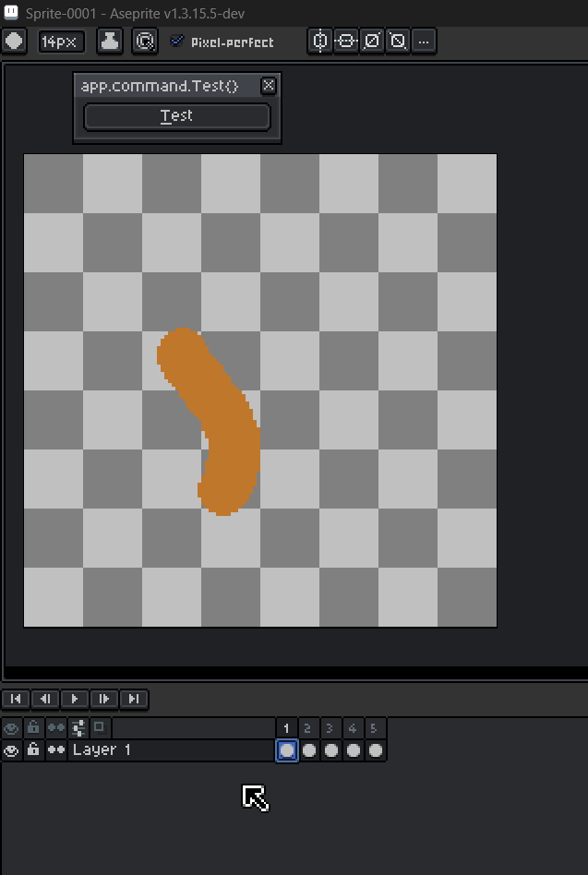Close the app.command.Test() dialog
This screenshot has width=588, height=875.
tap(269, 86)
